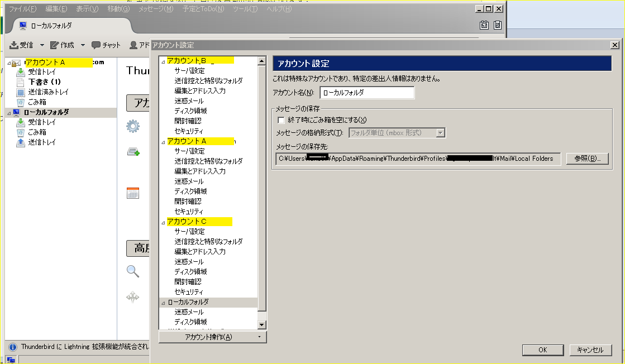
Task: Open the 受信 button dropdown arrow
Action: click(x=42, y=45)
